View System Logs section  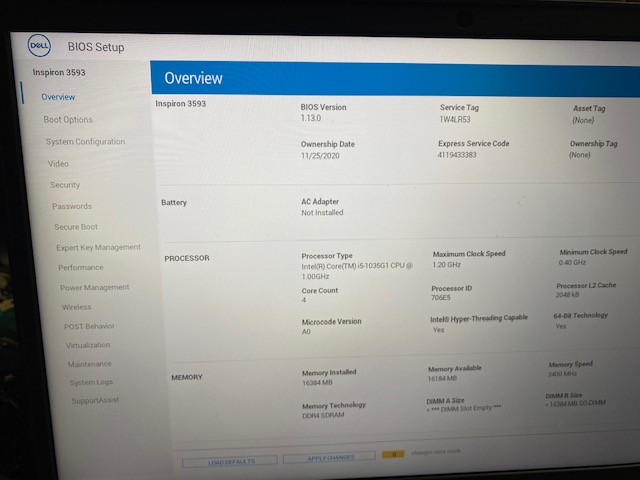[91, 382]
